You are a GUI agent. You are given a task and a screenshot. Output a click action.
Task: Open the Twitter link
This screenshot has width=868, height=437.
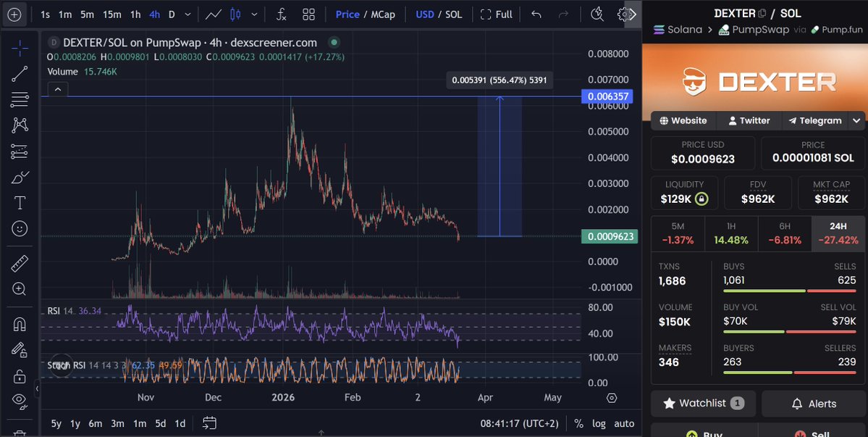point(749,120)
